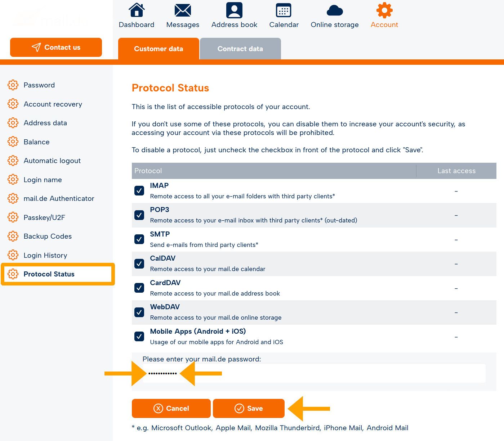Uncheck the IMAP protocol checkbox
The image size is (504, 441).
[x=139, y=191]
